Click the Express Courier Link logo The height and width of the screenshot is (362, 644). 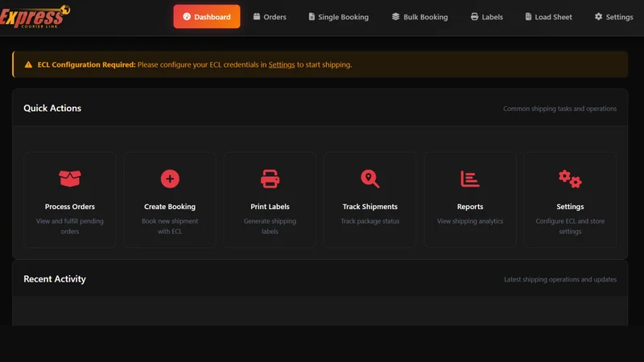(x=35, y=16)
